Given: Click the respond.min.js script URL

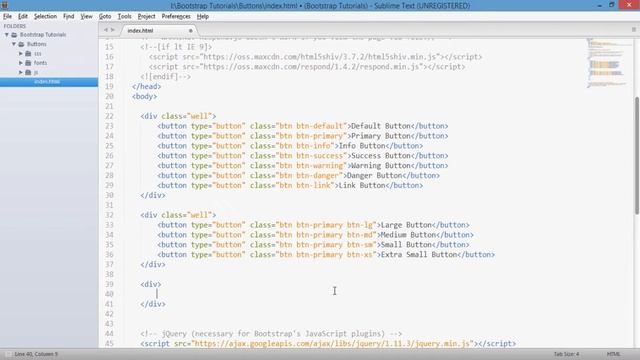Looking at the screenshot, I should point(312,67).
